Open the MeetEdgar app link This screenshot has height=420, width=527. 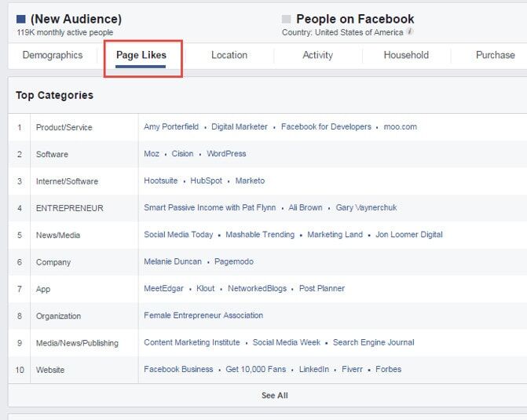click(163, 288)
